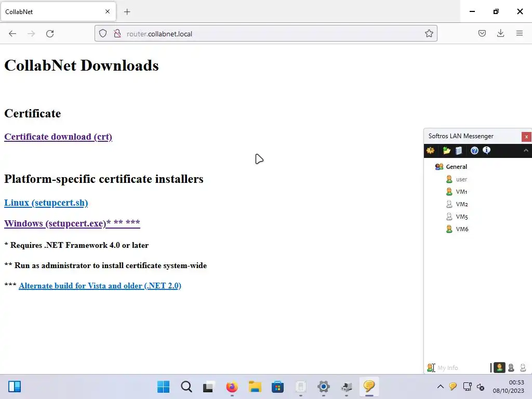The width and height of the screenshot is (532, 399).
Task: Open the network computers app on taskbar
Action: tap(347, 387)
